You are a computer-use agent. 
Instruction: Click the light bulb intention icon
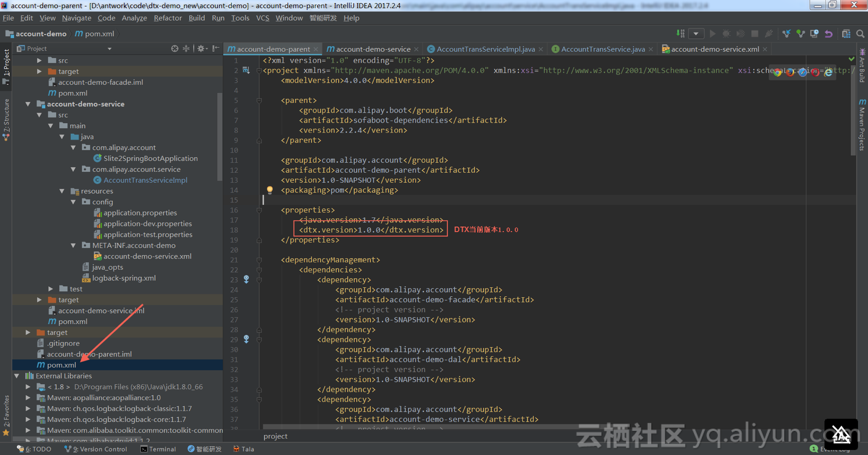tap(269, 190)
